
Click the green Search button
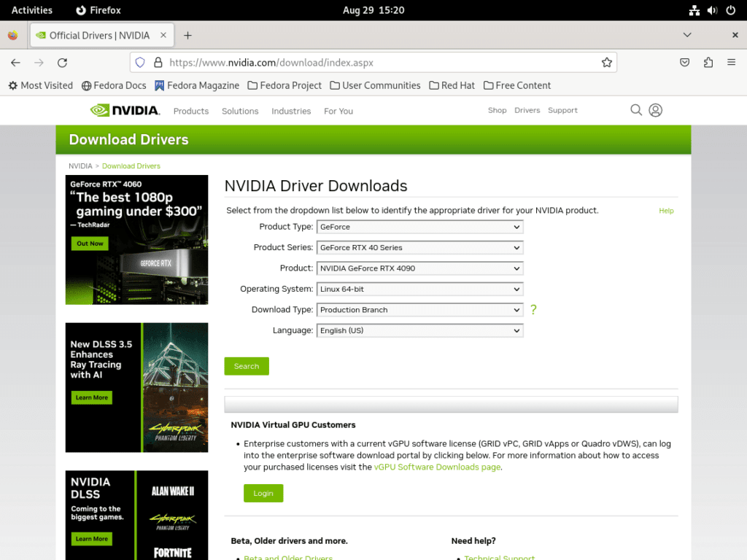tap(247, 366)
